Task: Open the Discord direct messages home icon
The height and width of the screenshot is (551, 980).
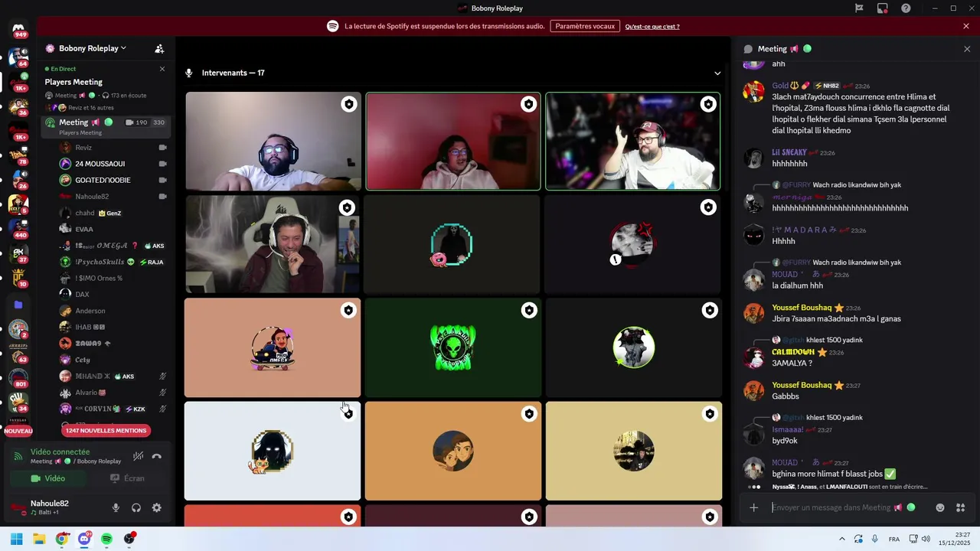Action: (19, 29)
